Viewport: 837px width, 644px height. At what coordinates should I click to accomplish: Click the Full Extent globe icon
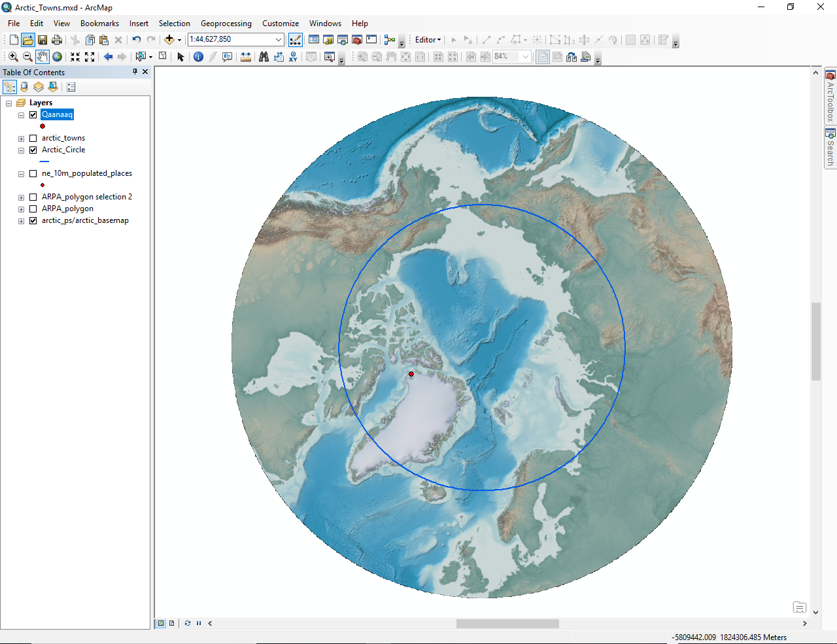click(58, 57)
